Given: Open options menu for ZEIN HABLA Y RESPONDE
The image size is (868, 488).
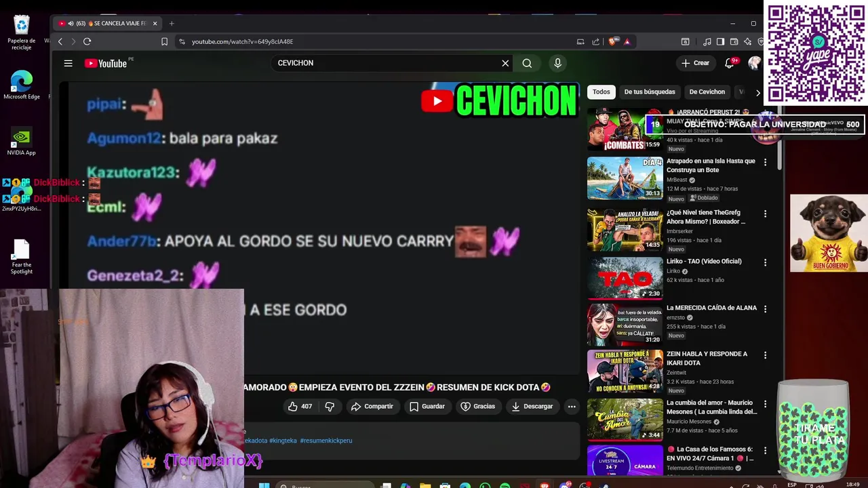Looking at the screenshot, I should point(765,355).
